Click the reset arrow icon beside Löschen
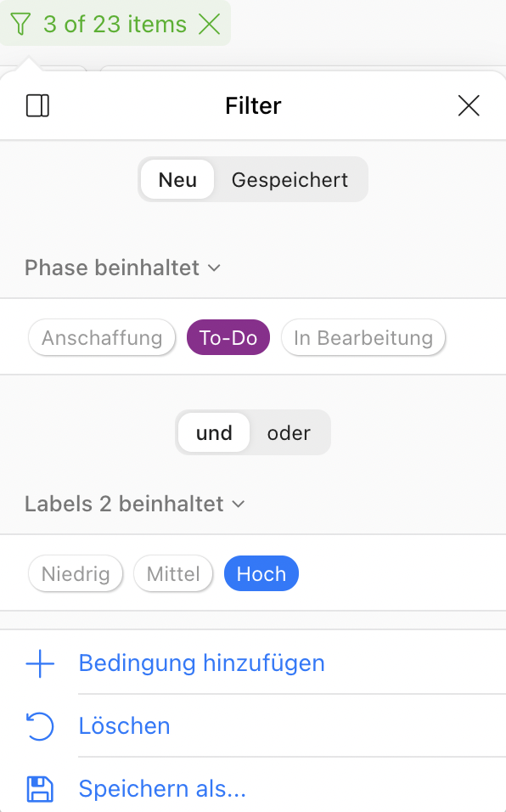The height and width of the screenshot is (812, 506). click(40, 726)
